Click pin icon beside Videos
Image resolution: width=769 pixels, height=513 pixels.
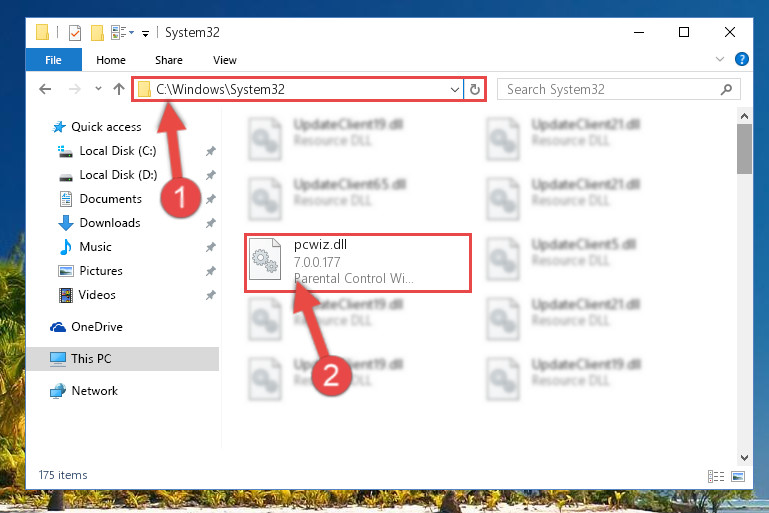[x=210, y=295]
